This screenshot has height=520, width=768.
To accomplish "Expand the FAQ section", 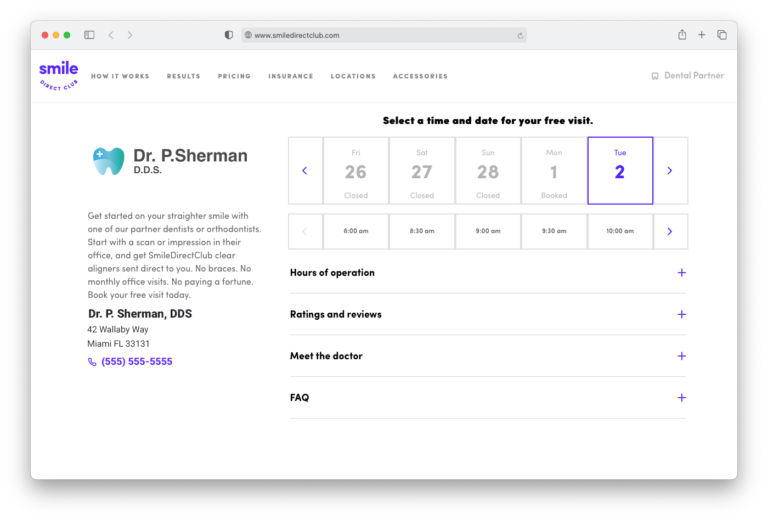I will coord(488,398).
